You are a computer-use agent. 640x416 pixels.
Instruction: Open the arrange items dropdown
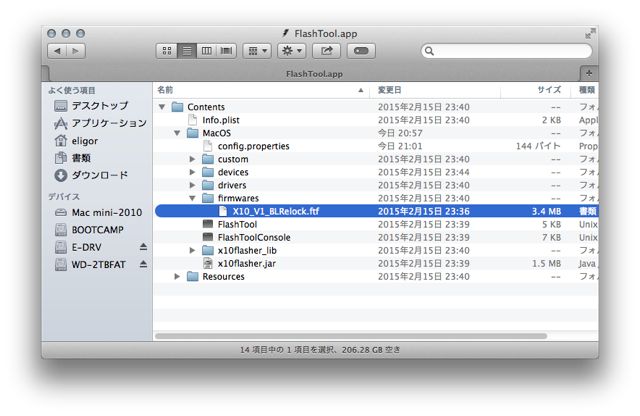coord(257,51)
